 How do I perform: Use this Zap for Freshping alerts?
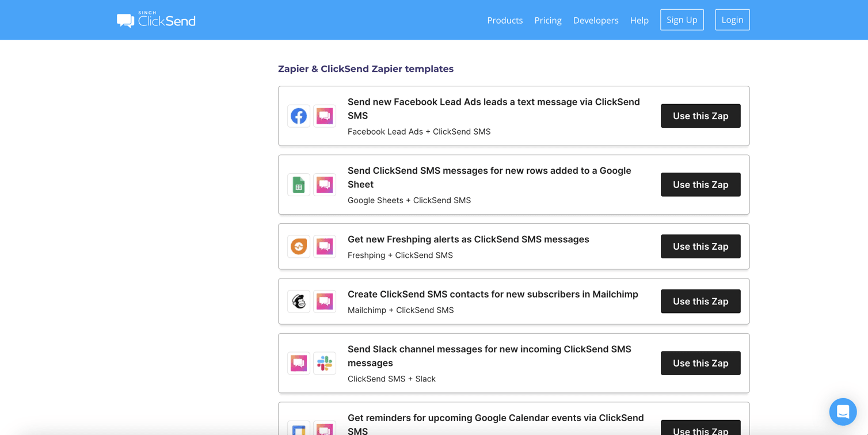tap(701, 246)
